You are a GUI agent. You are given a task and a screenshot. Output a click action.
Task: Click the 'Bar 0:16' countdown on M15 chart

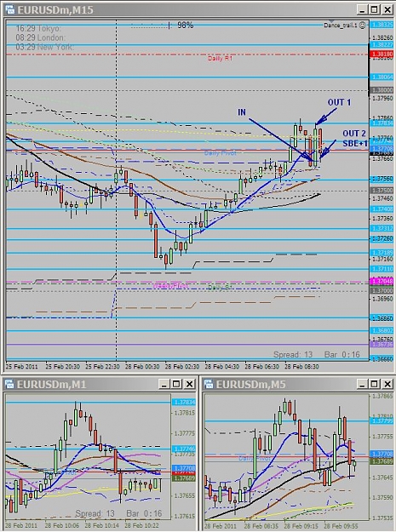[x=341, y=355]
